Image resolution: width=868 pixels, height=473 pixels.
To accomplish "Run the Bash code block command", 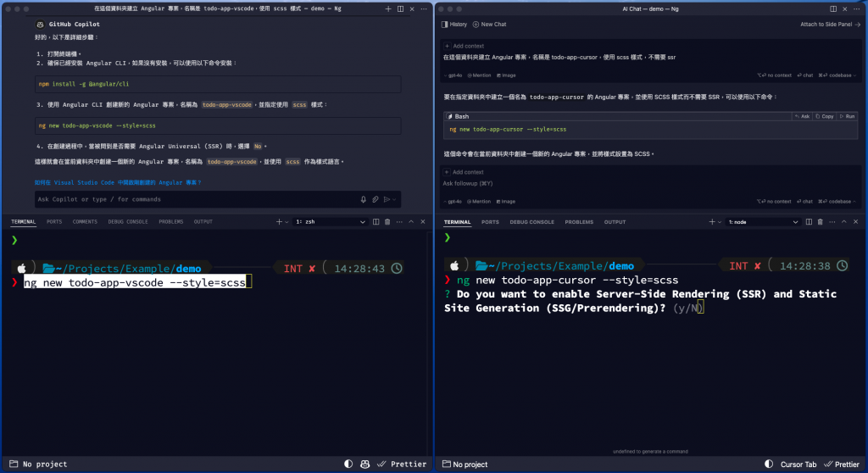I will click(848, 116).
